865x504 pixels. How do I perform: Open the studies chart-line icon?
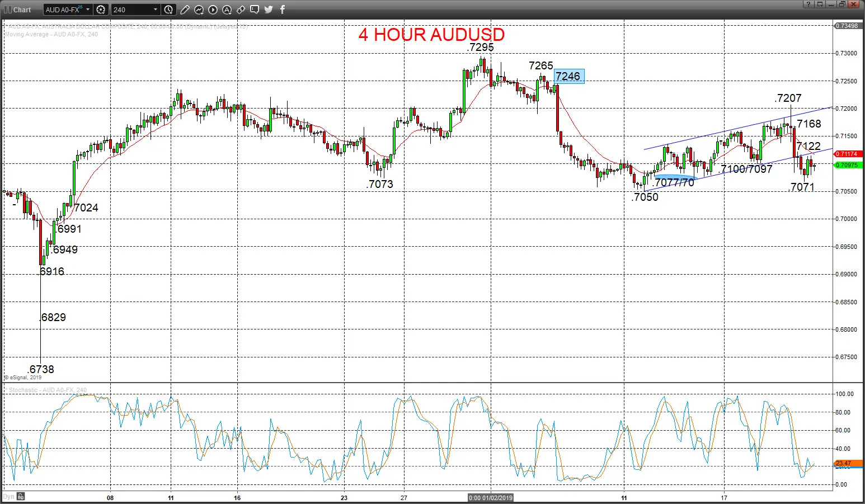tap(199, 10)
